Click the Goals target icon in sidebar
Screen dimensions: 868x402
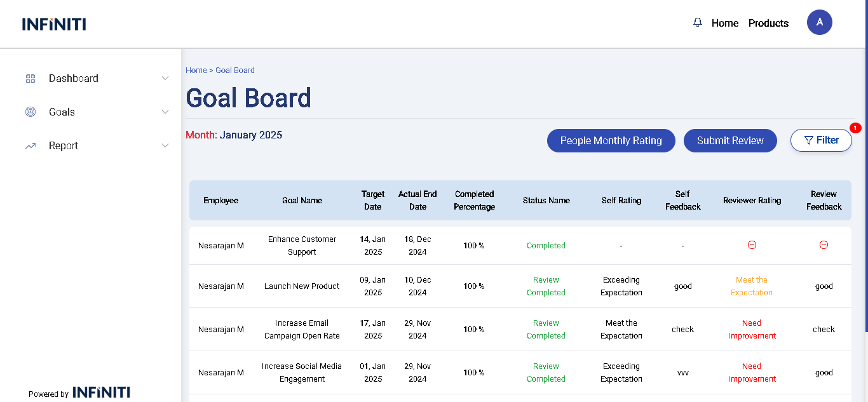pos(30,112)
